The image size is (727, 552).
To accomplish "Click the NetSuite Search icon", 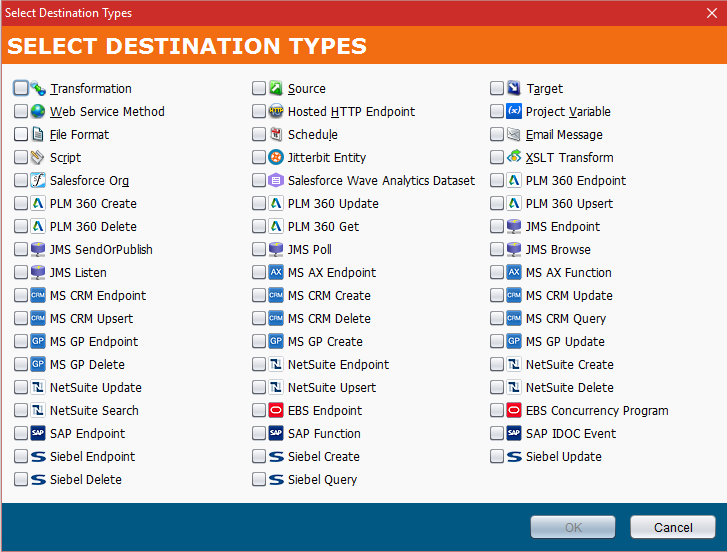I will click(x=38, y=411).
